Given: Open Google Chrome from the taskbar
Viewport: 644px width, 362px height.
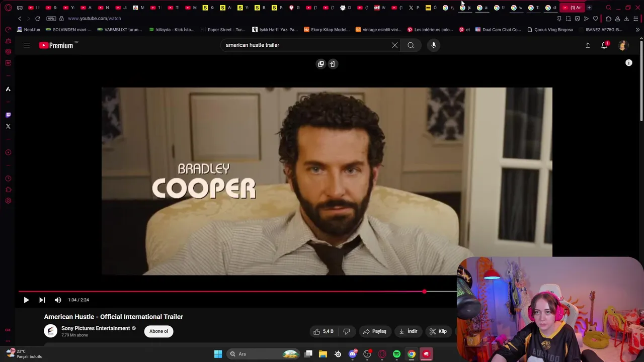Looking at the screenshot, I should pyautogui.click(x=412, y=354).
